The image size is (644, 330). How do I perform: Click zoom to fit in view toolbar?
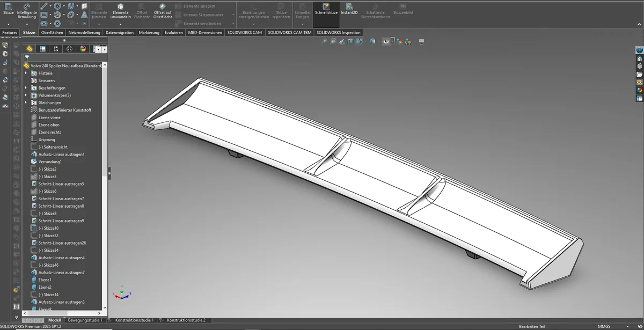pos(325,41)
